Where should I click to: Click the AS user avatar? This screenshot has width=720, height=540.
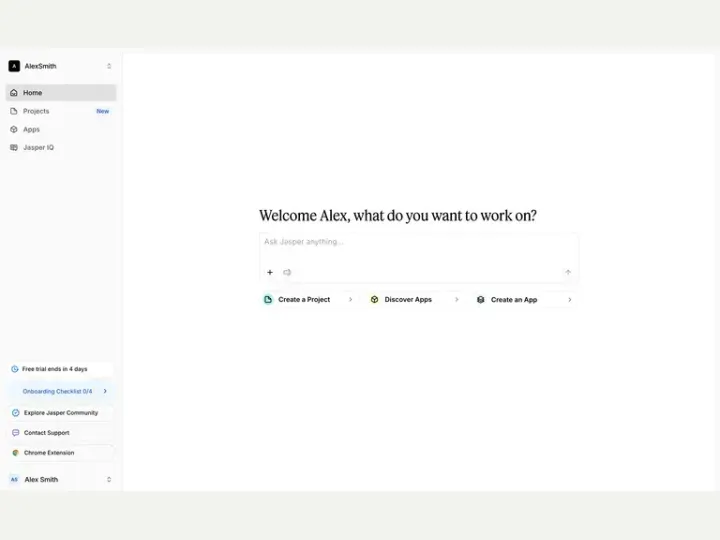click(14, 479)
